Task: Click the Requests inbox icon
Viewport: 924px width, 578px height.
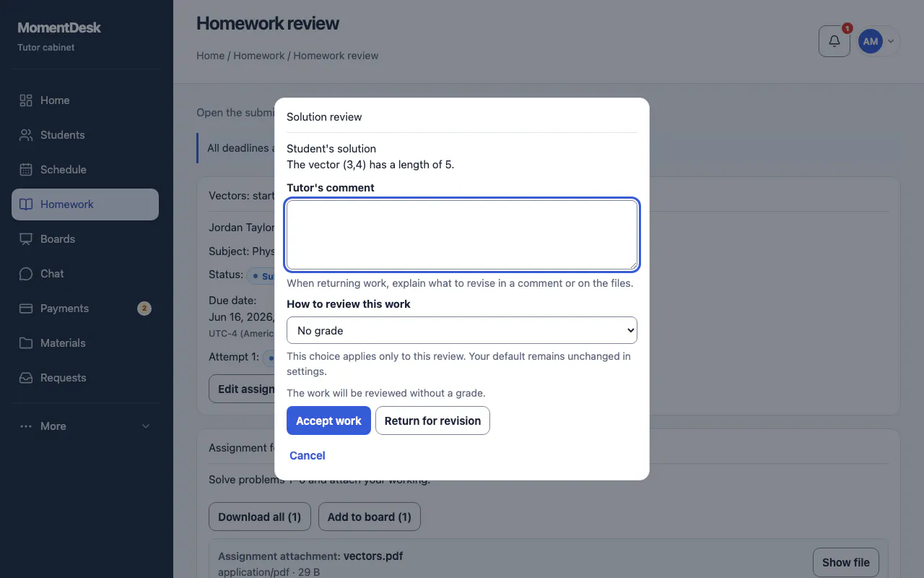Action: coord(26,378)
